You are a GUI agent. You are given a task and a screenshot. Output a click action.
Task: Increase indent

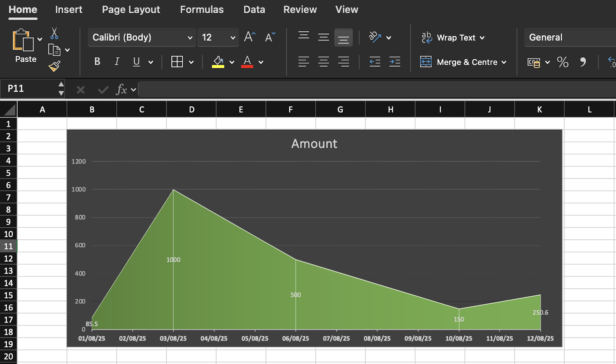[x=395, y=62]
